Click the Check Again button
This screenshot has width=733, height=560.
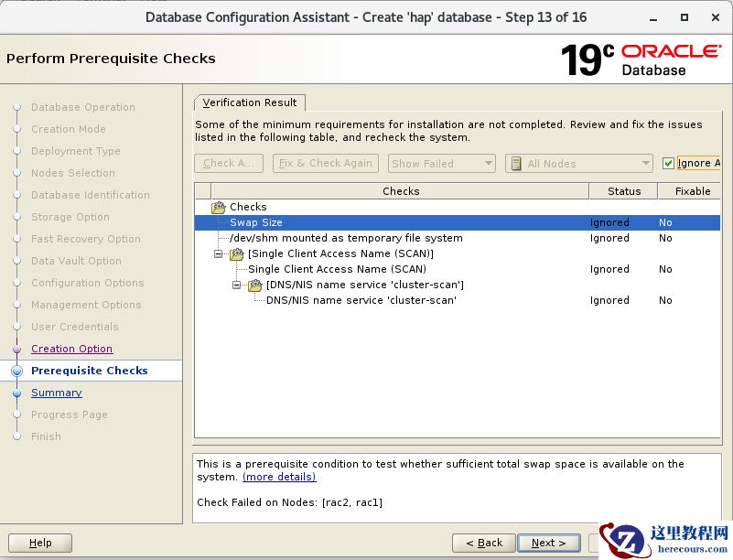click(x=229, y=163)
